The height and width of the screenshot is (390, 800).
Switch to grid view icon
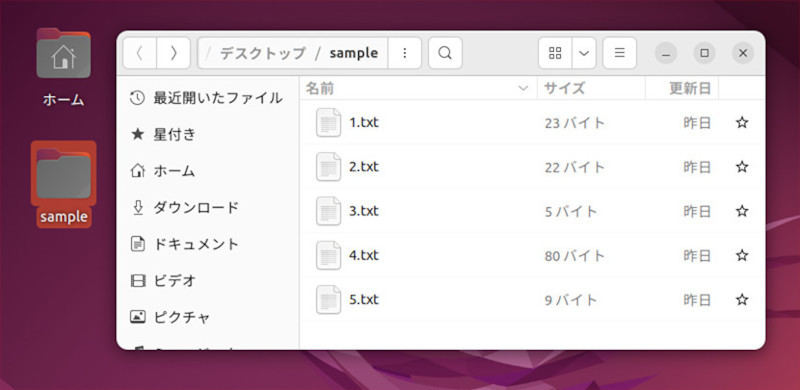pos(555,53)
